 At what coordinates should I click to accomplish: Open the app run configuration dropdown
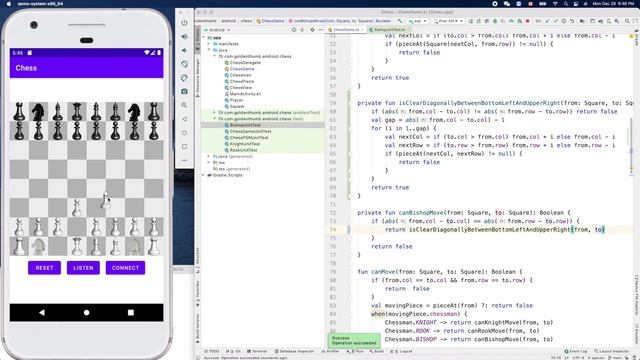click(x=418, y=21)
